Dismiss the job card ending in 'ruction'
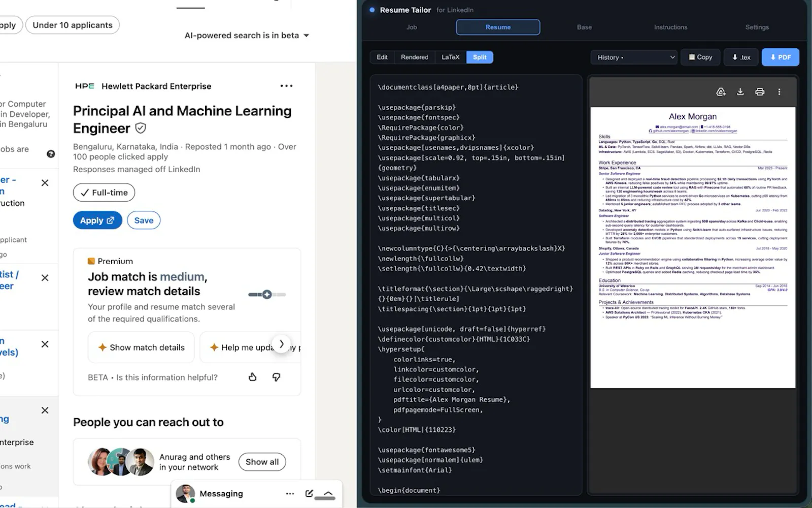Screen dimensions: 812x508 point(45,183)
